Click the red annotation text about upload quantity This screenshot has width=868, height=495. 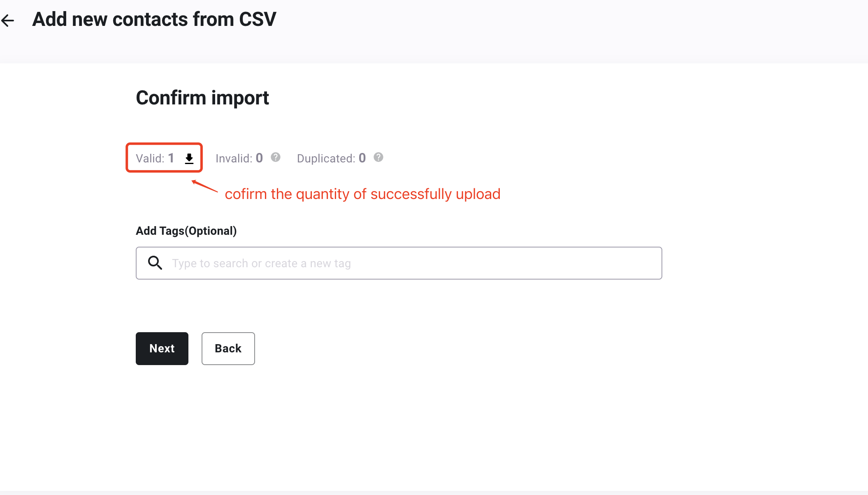pos(362,194)
